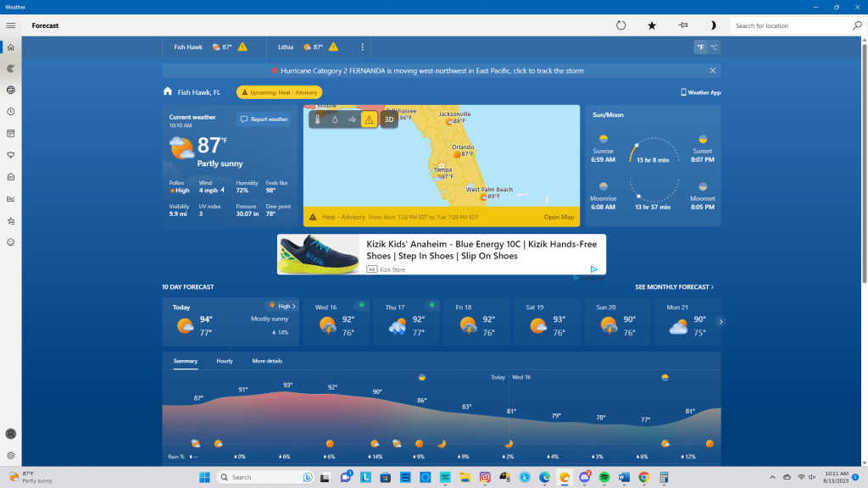The width and height of the screenshot is (868, 488).
Task: Open the More details tab
Action: (x=267, y=361)
